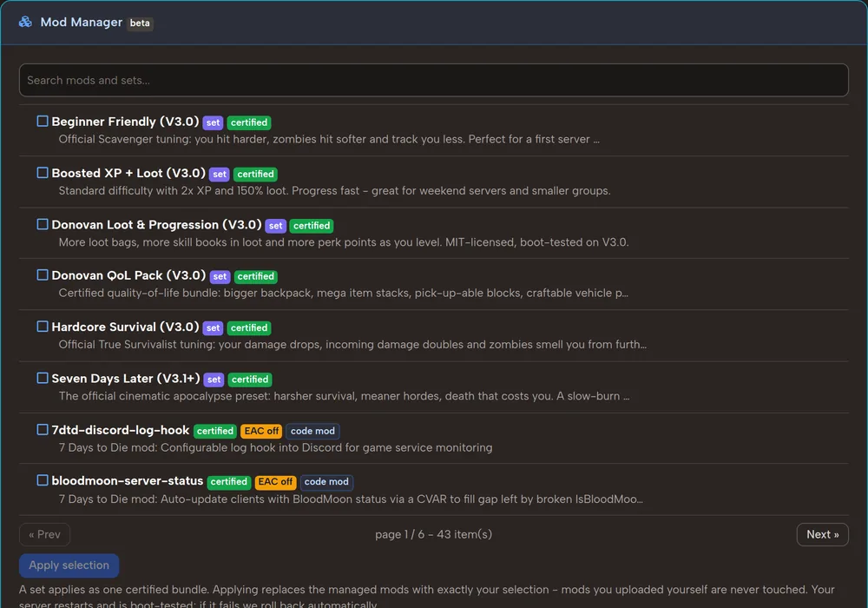The image size is (868, 608).
Task: Click the Beginner Friendly (V3.0) title
Action: tap(125, 122)
